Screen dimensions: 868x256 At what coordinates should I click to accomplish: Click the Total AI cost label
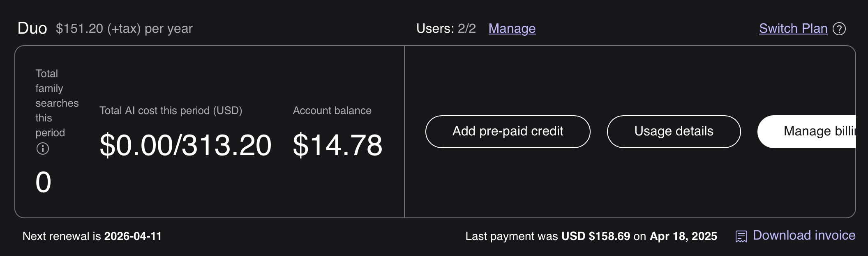171,110
